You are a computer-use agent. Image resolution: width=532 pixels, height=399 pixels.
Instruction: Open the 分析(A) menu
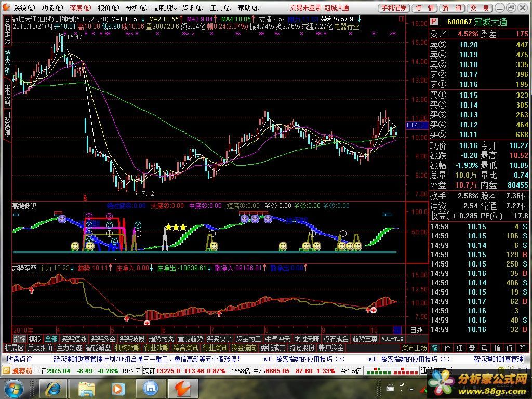coord(137,7)
